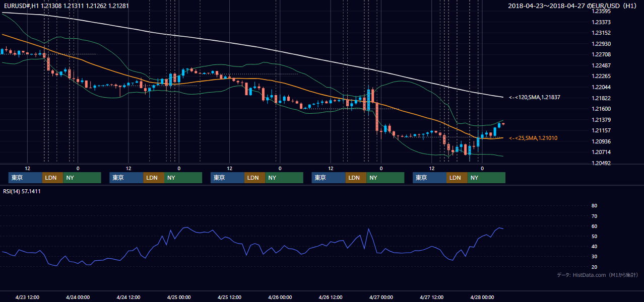Viewport: 644px width, 302px height.
Task: Click the RSI 60 level label
Action: 594,226
